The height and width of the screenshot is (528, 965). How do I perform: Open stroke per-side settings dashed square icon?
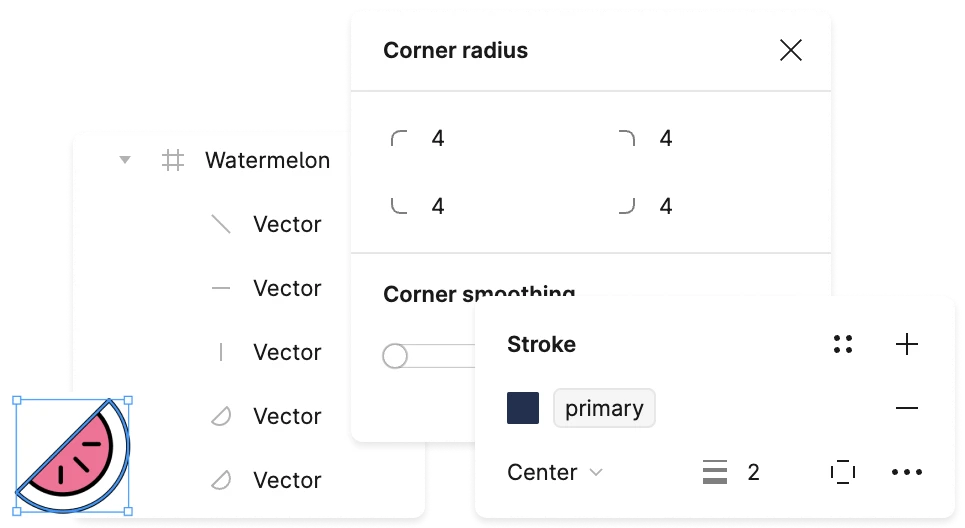(x=843, y=472)
